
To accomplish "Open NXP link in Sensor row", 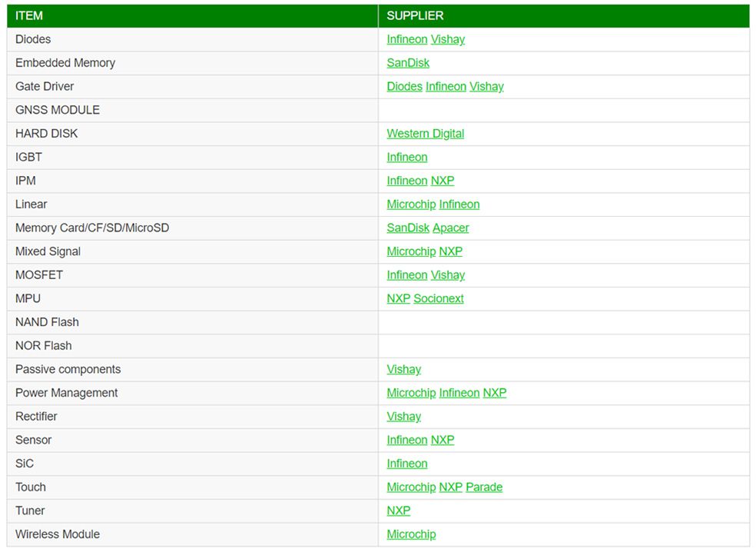I will click(x=443, y=441).
